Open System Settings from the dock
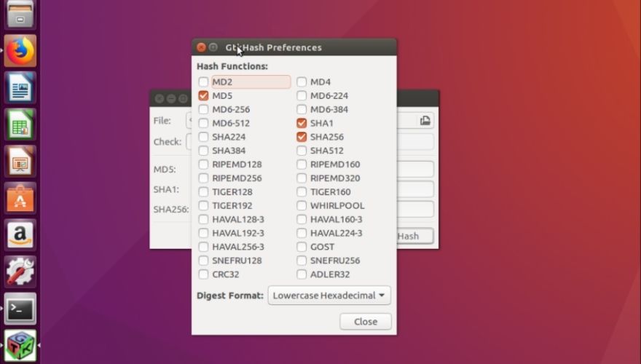This screenshot has width=641, height=364. pos(20,272)
